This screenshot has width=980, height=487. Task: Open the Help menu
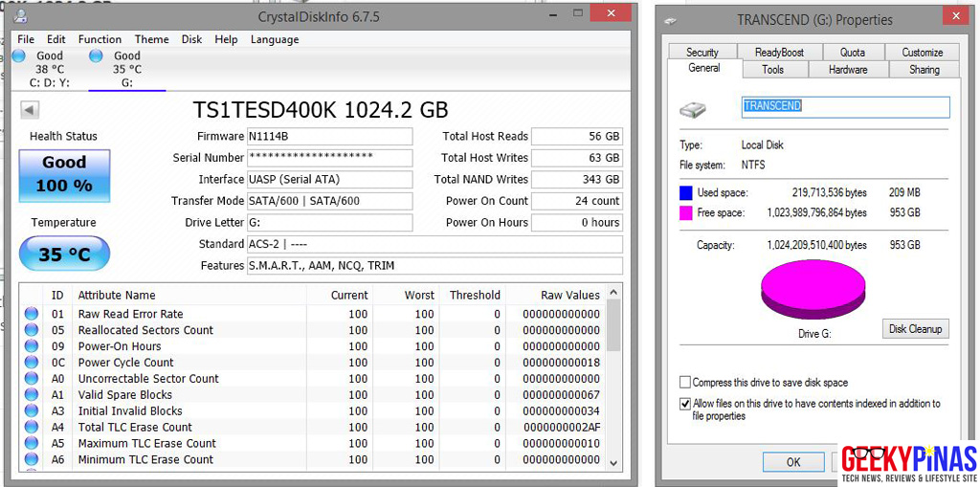[226, 39]
